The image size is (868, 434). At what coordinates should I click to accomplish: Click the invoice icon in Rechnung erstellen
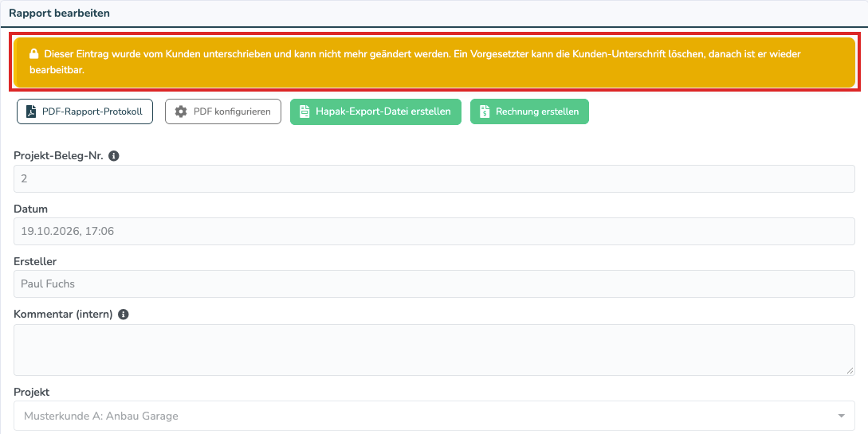(485, 111)
